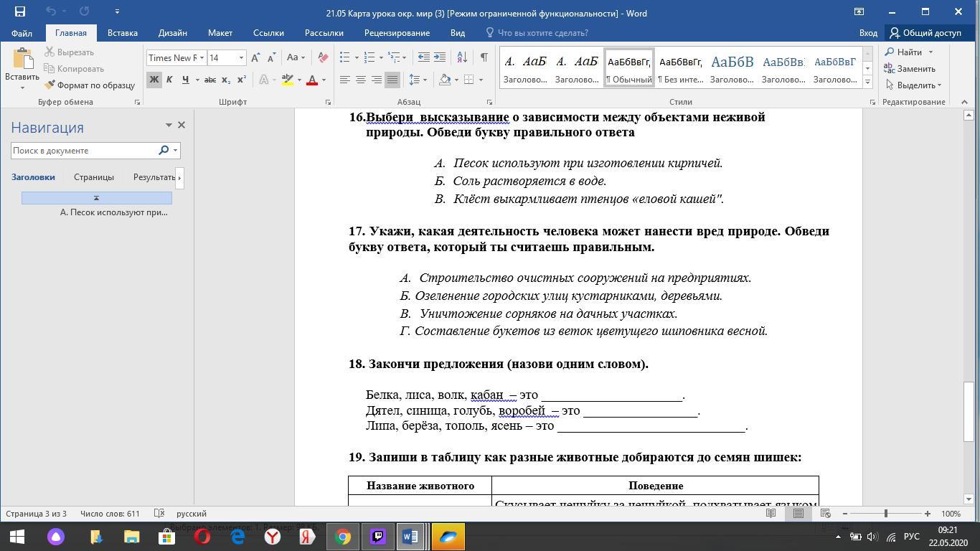Click the Общий доступ button

925,32
